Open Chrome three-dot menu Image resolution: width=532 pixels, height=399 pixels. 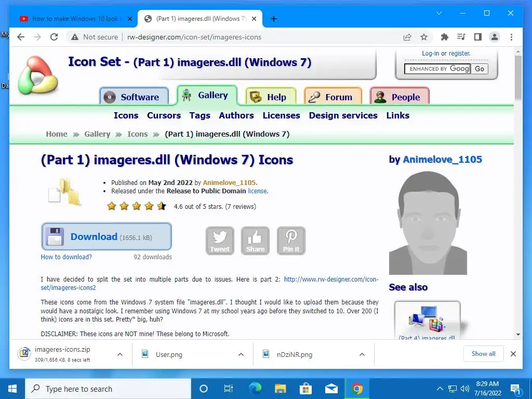[x=511, y=37]
